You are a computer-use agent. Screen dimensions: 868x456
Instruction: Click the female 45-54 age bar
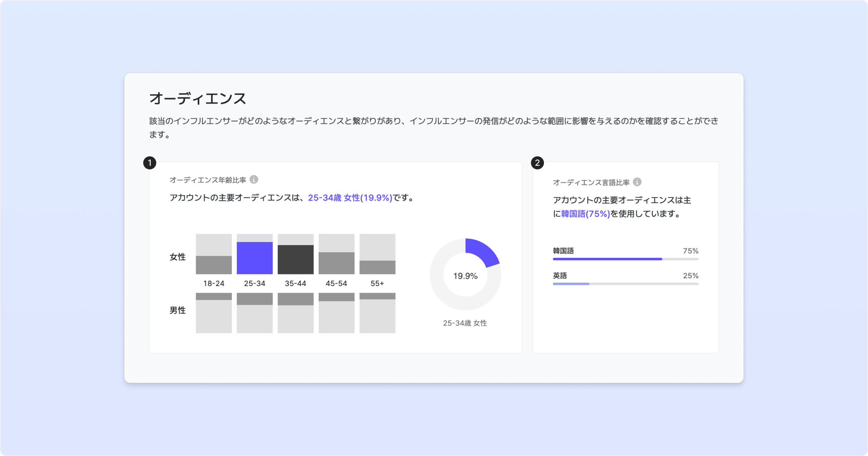336,263
